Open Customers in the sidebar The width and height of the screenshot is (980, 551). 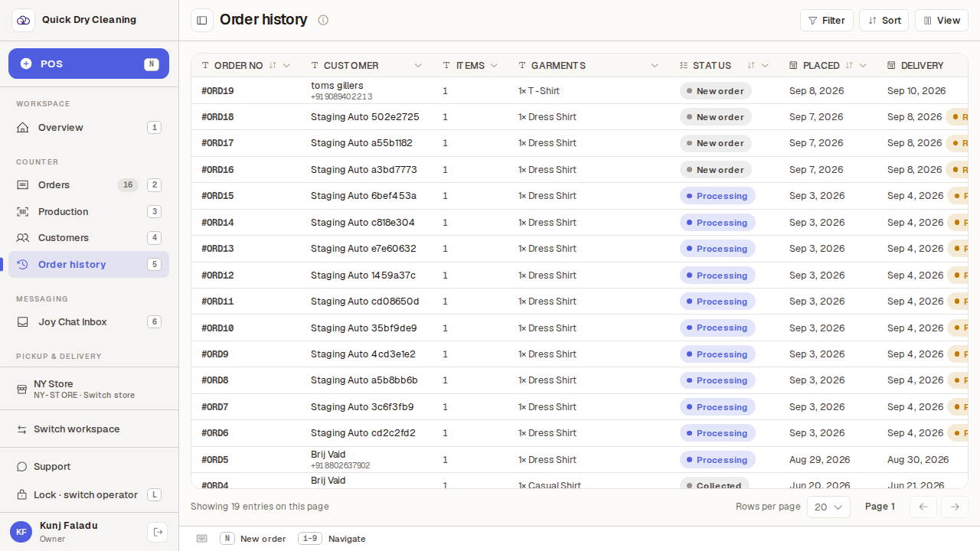(x=89, y=238)
